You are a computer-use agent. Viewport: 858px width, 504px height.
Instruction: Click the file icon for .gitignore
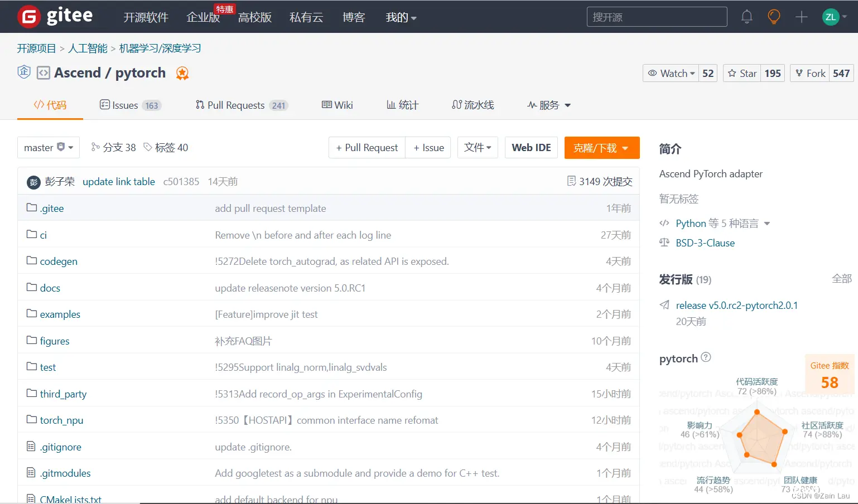[31, 446]
